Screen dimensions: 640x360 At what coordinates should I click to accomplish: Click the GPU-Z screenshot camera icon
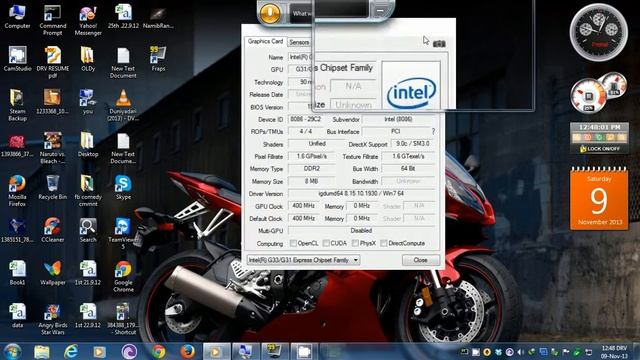click(439, 43)
